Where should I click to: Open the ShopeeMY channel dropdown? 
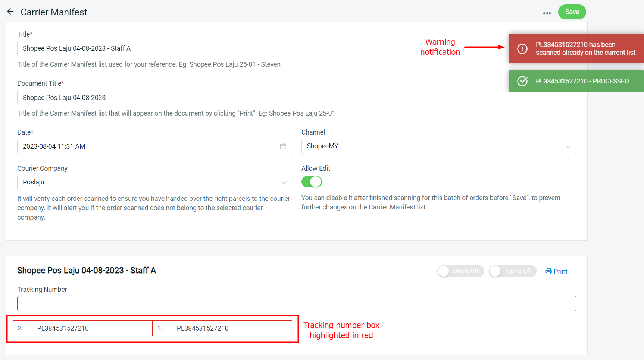point(433,146)
